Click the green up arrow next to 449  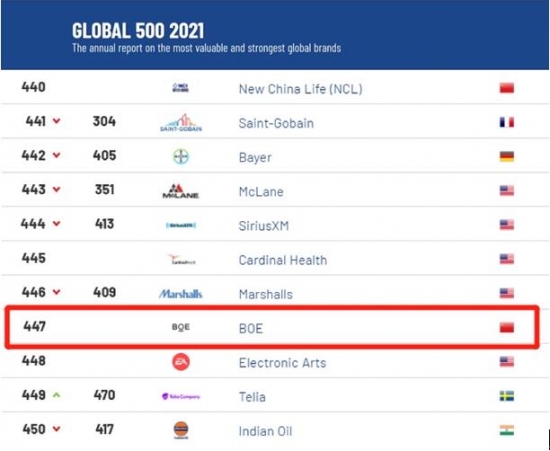(x=56, y=395)
